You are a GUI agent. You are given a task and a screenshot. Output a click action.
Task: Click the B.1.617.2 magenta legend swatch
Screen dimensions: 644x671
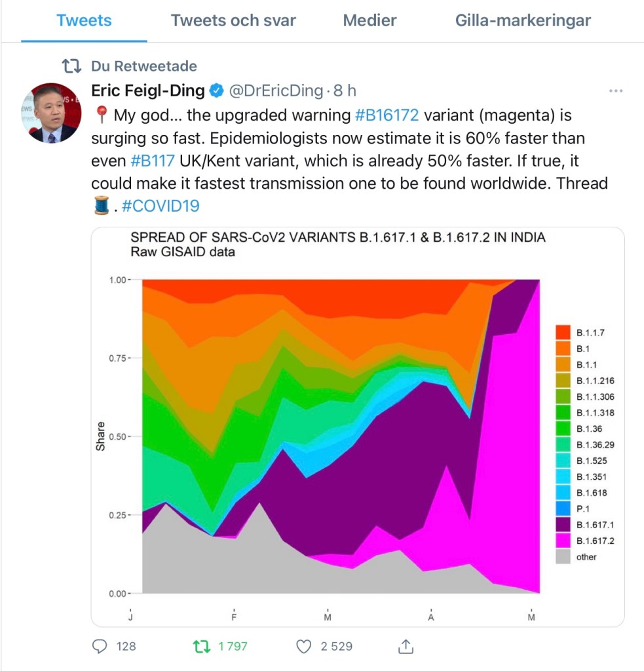click(x=562, y=541)
